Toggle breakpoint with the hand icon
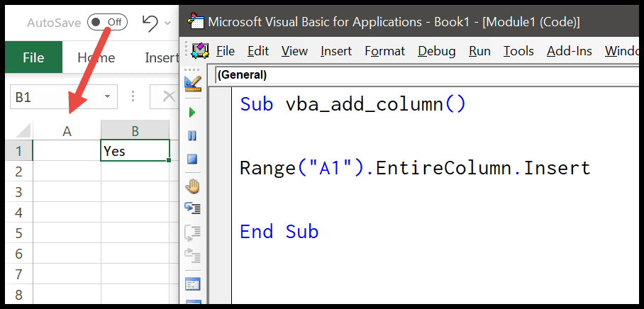Viewport: 644px width, 309px height. tap(192, 187)
